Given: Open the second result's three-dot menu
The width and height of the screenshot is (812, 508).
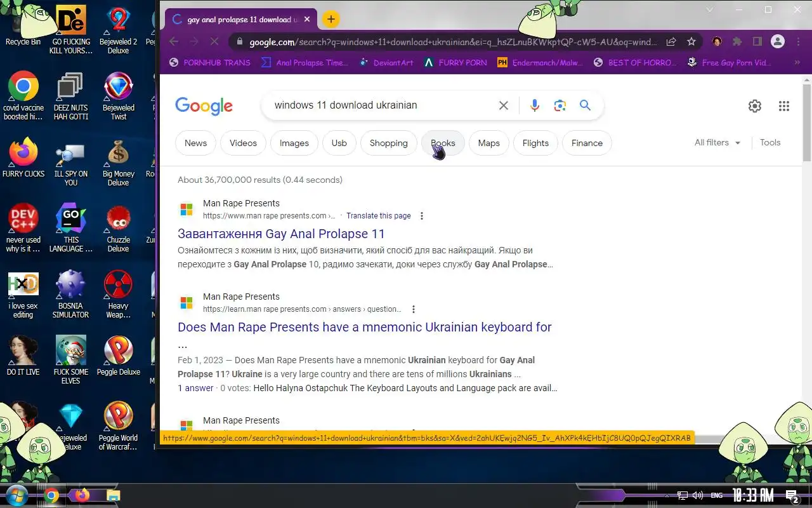Looking at the screenshot, I should click(x=414, y=309).
